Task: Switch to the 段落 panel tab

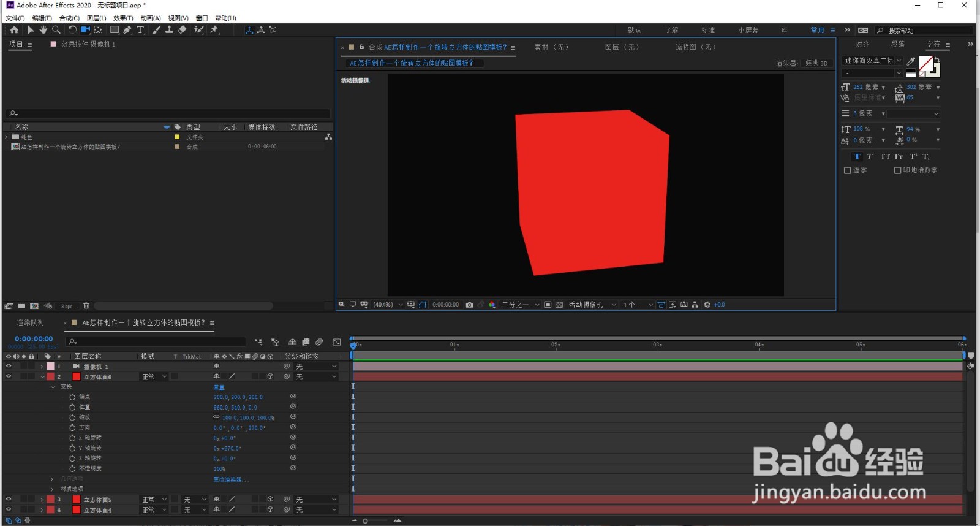Action: (898, 45)
